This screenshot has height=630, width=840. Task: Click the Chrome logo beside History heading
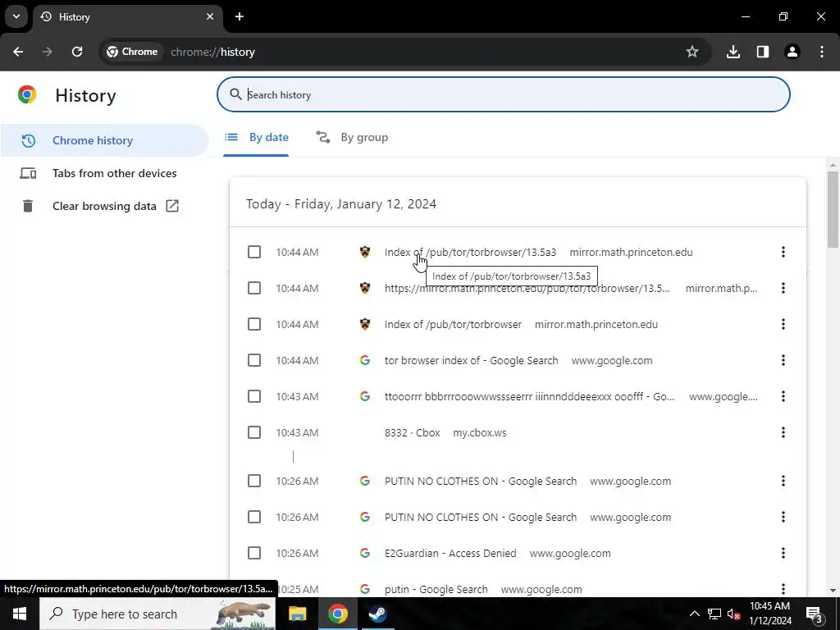tap(27, 95)
